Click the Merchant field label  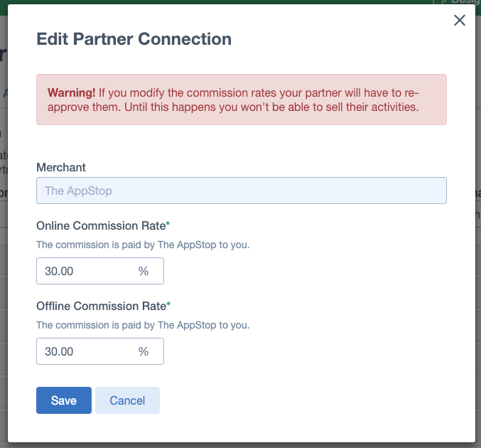[61, 167]
